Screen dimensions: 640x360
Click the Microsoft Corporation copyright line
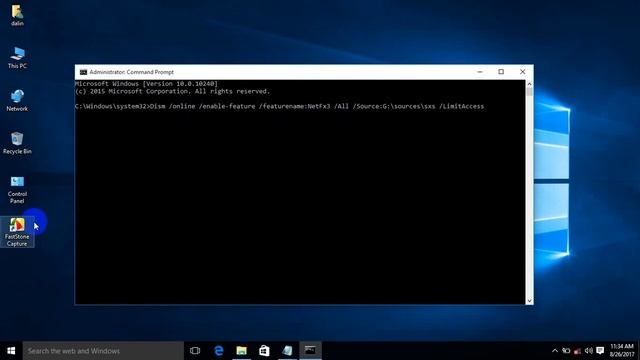[x=172, y=91]
